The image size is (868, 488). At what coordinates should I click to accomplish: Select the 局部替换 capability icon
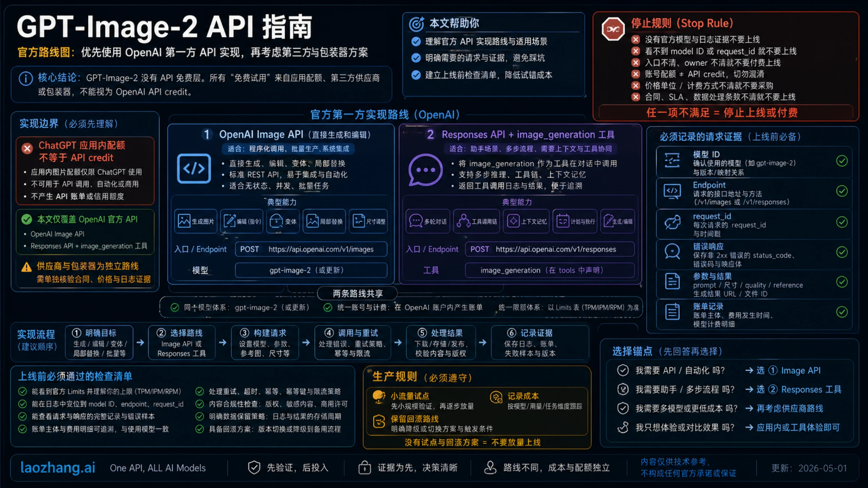click(x=312, y=221)
